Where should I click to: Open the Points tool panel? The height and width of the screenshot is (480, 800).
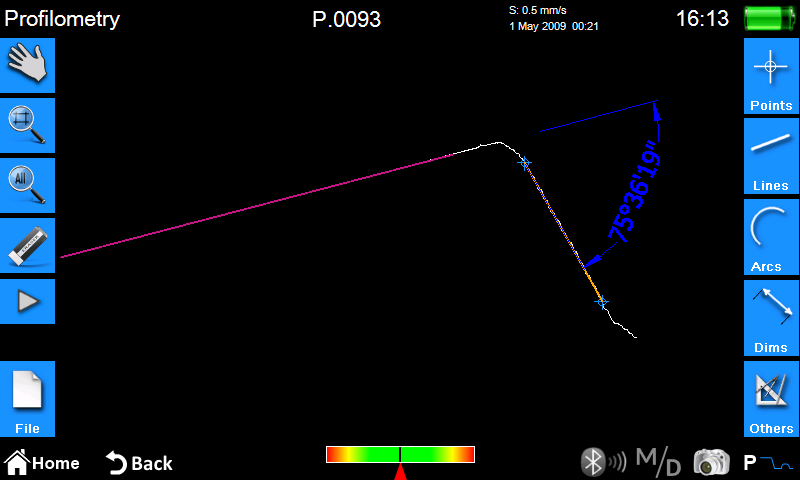[x=771, y=77]
